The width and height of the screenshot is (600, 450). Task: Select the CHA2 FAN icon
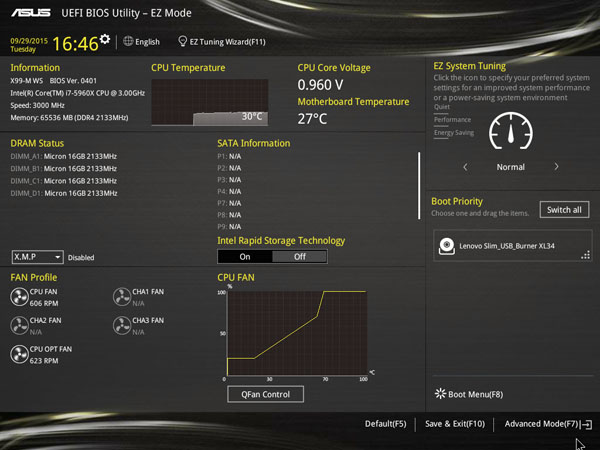coord(19,326)
